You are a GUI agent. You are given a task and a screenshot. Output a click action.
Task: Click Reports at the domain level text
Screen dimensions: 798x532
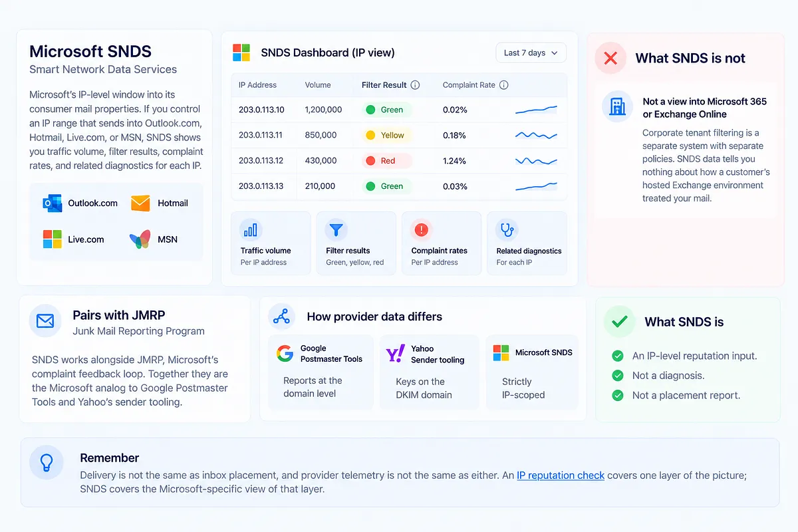(x=313, y=387)
